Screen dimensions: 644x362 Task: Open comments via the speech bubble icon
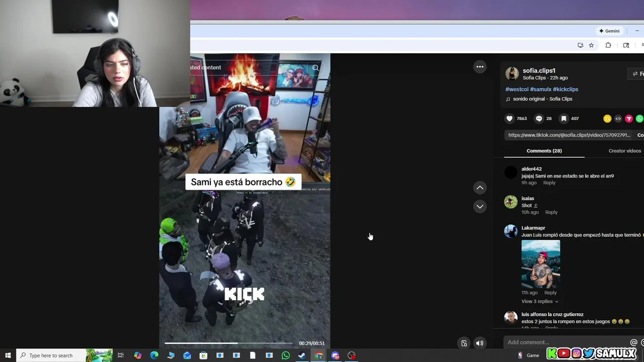(539, 119)
